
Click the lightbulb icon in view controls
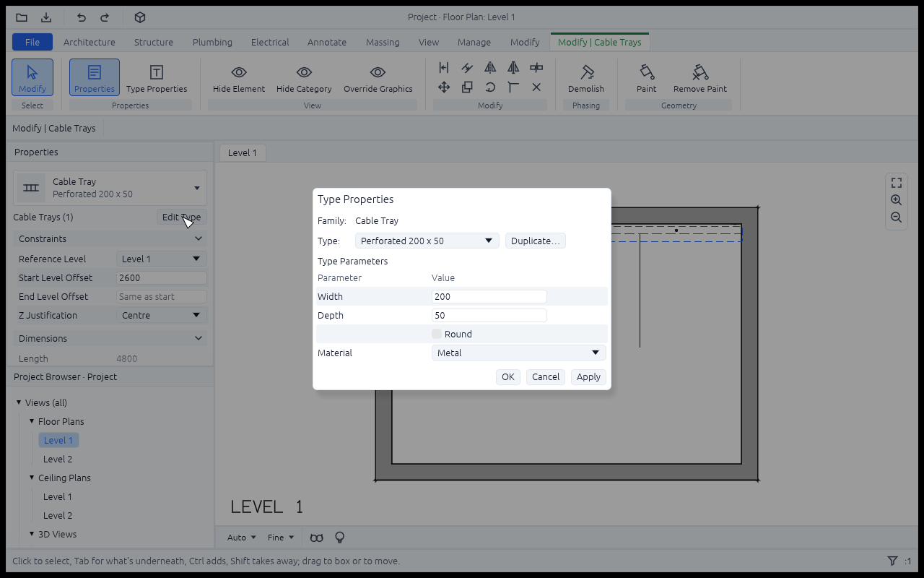339,538
